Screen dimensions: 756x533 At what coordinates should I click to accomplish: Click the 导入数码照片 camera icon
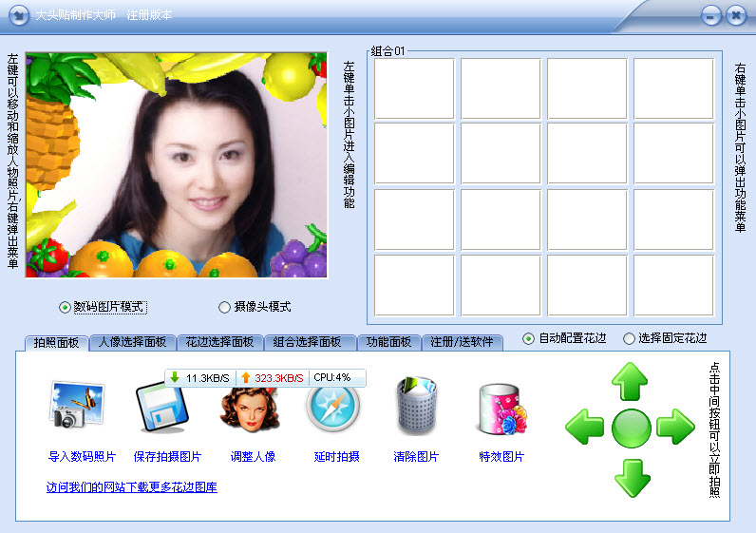pyautogui.click(x=76, y=408)
